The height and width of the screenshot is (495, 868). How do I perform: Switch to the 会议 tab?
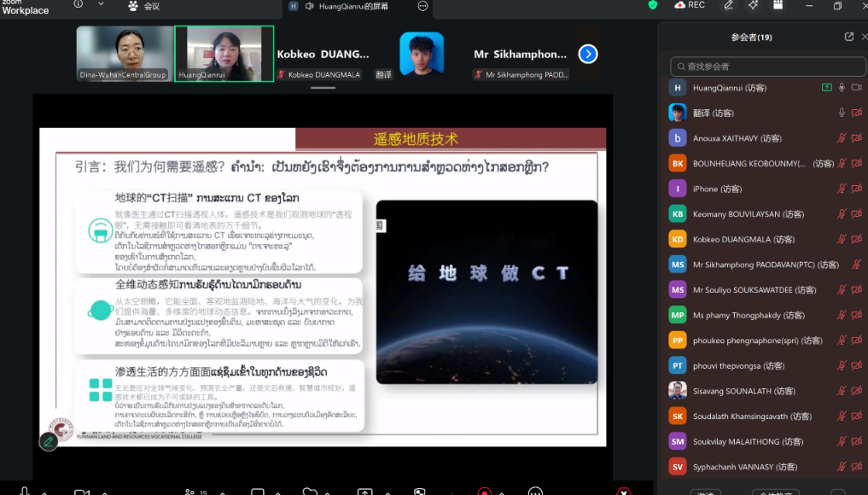click(x=144, y=6)
